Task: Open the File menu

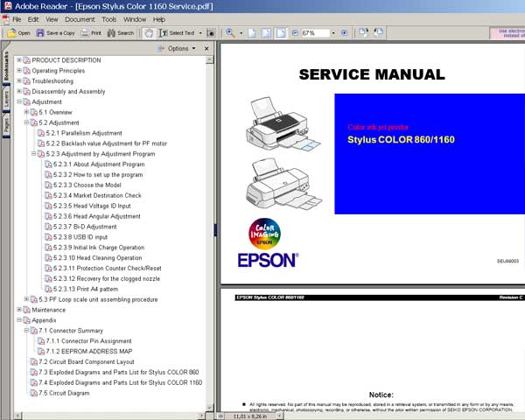Action: pyautogui.click(x=17, y=19)
